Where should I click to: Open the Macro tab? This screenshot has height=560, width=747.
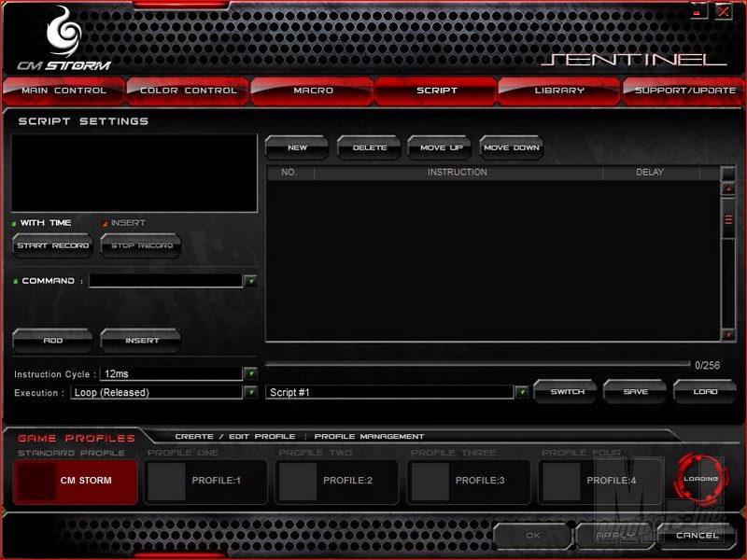tap(313, 91)
